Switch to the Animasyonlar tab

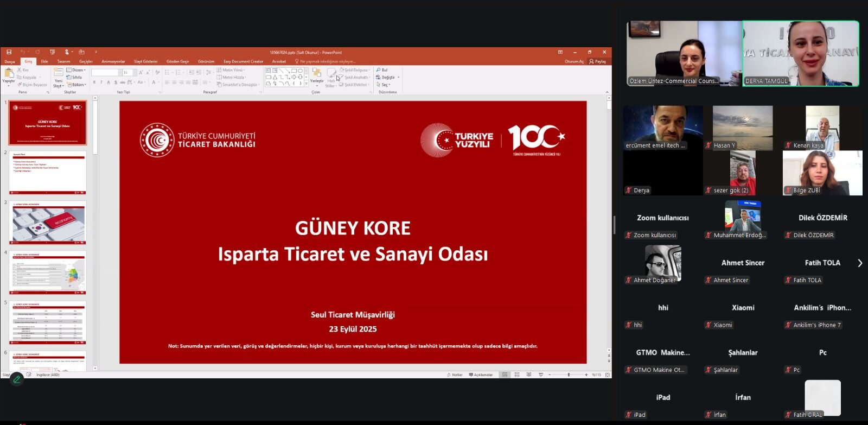tap(113, 61)
